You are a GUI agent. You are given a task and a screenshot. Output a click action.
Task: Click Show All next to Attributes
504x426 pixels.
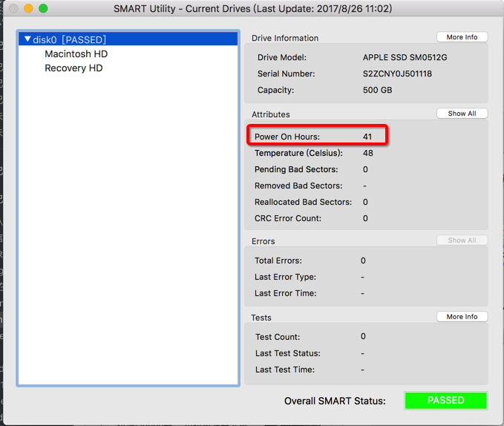click(x=462, y=114)
